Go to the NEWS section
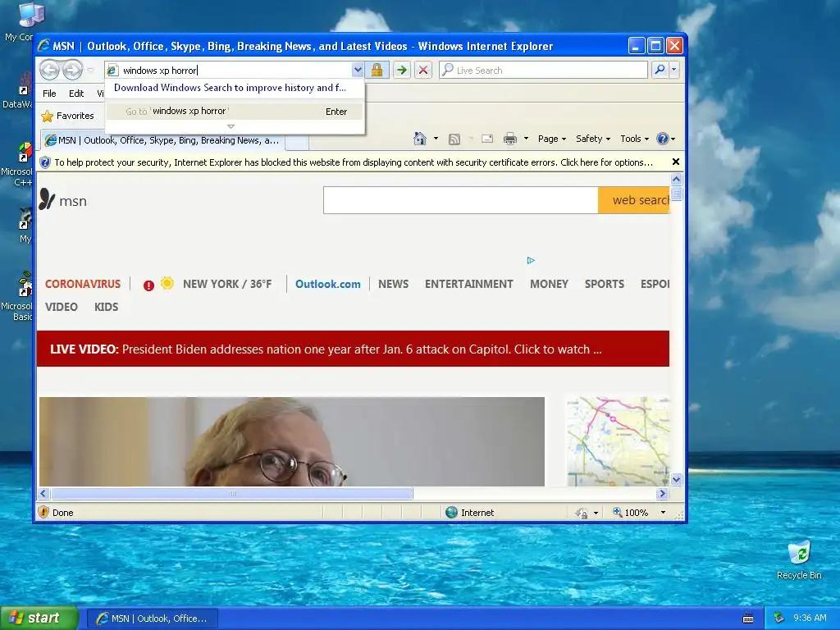Image resolution: width=840 pixels, height=630 pixels. 393,284
